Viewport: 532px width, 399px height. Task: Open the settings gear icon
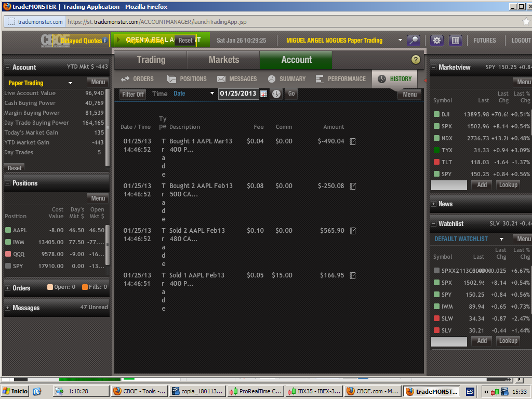[436, 41]
